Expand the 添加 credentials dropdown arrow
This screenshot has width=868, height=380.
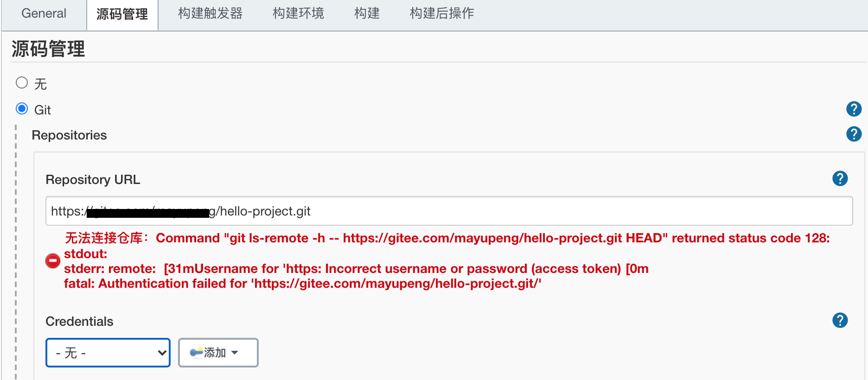coord(235,353)
